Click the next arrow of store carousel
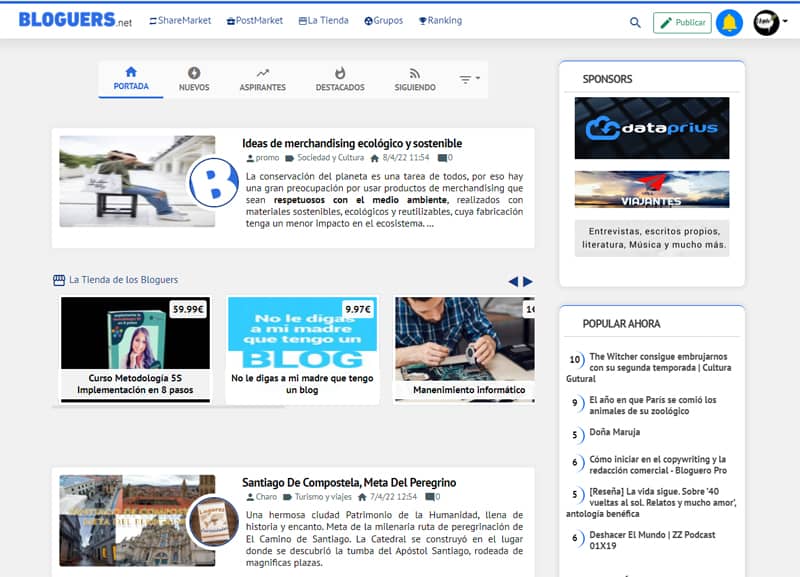The height and width of the screenshot is (577, 800). click(x=528, y=282)
